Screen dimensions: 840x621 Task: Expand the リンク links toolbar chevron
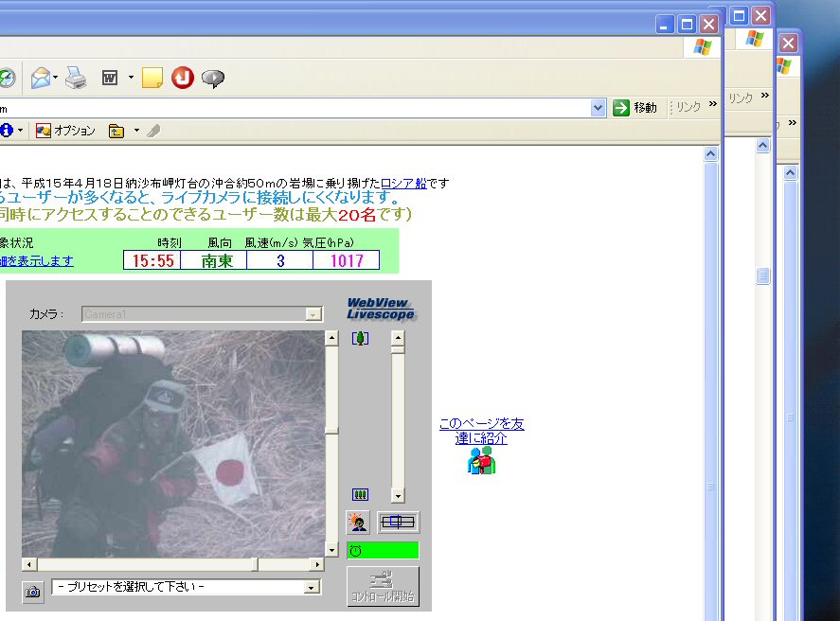pos(710,107)
